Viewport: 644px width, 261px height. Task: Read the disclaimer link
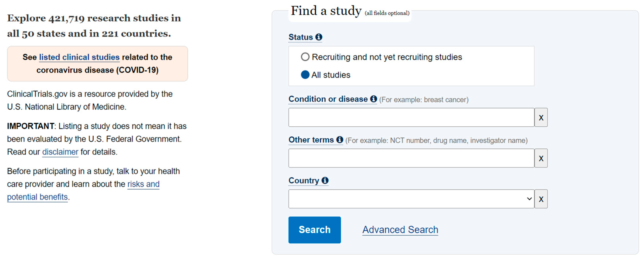click(60, 152)
